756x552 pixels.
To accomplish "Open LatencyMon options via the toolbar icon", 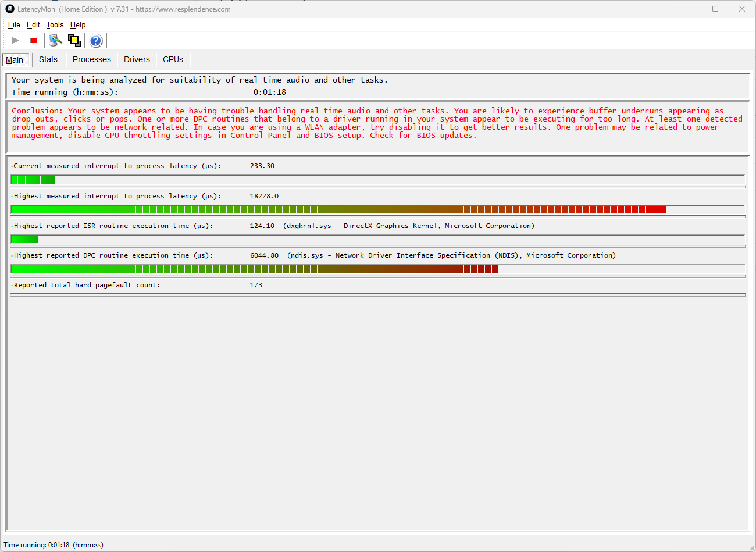I will [x=55, y=40].
